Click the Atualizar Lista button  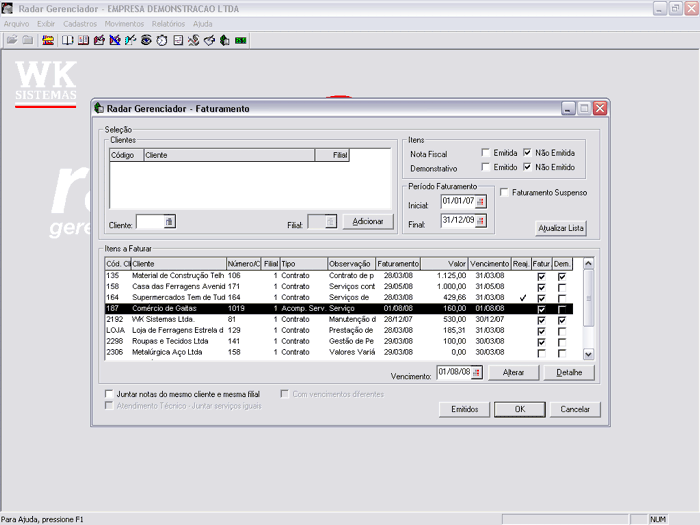[561, 228]
